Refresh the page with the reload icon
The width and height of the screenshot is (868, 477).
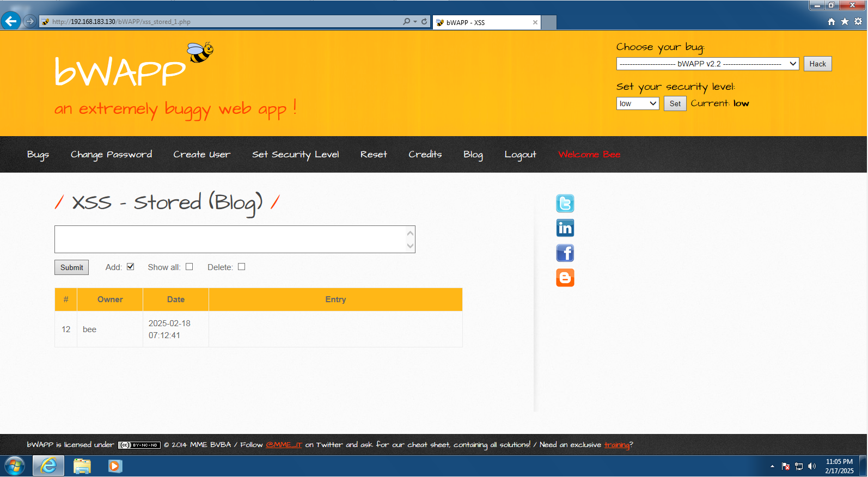click(x=424, y=21)
